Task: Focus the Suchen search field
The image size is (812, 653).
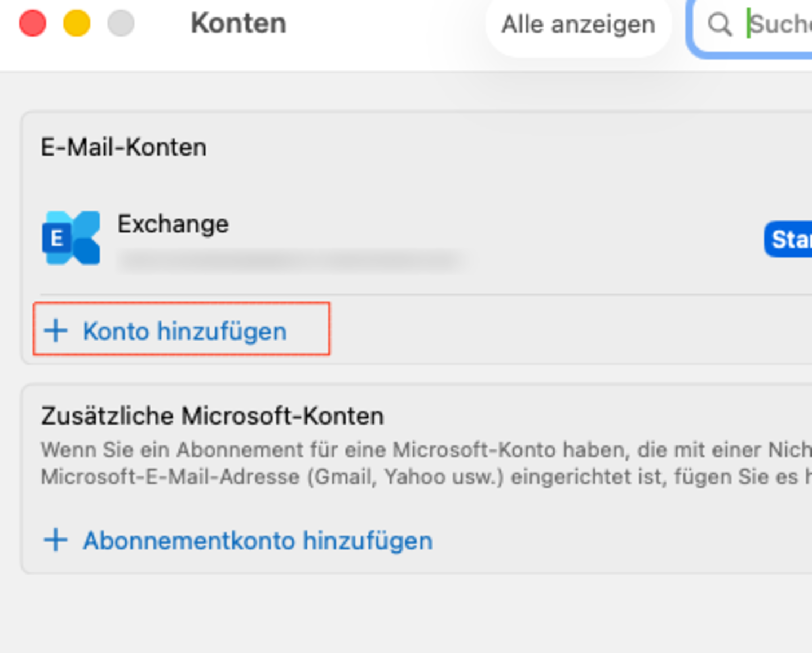Action: (x=778, y=25)
